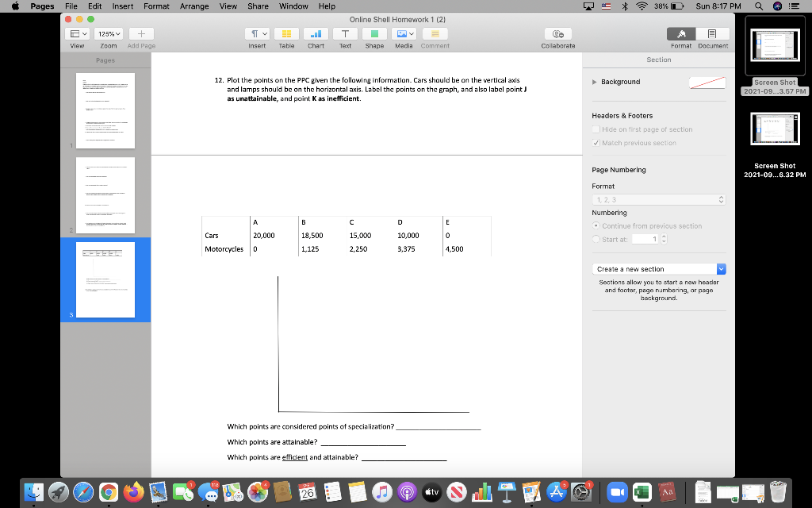The image size is (812, 508).
Task: Click Add Page in the toolbar
Action: pyautogui.click(x=141, y=33)
